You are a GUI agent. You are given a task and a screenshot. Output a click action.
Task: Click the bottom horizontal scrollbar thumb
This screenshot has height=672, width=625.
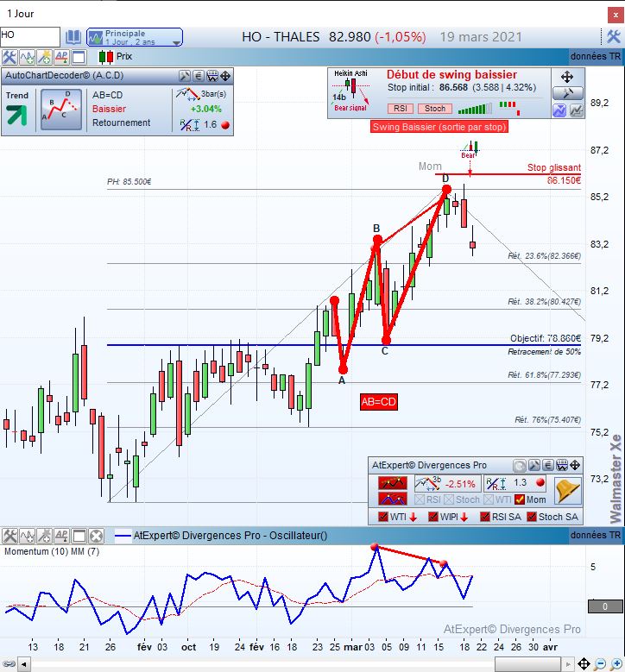coord(527,665)
